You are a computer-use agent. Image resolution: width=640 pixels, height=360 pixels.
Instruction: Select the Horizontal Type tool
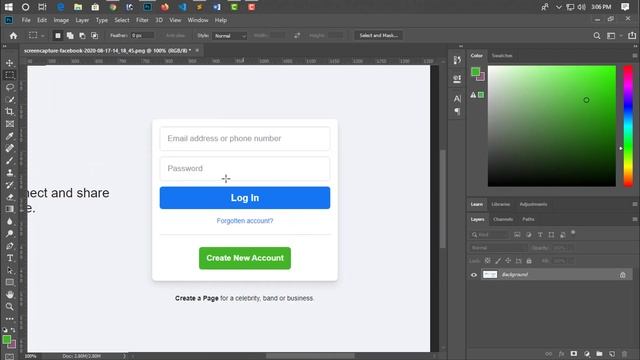tap(10, 258)
